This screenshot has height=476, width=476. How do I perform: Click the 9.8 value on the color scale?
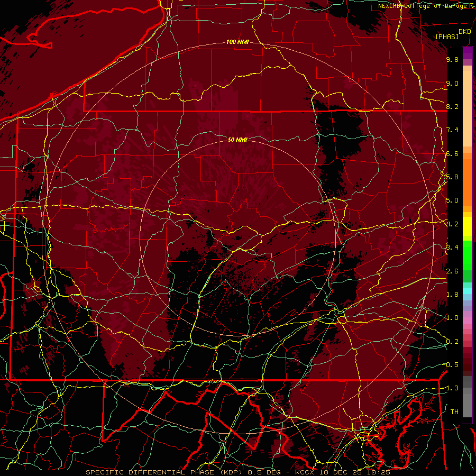[x=452, y=59]
